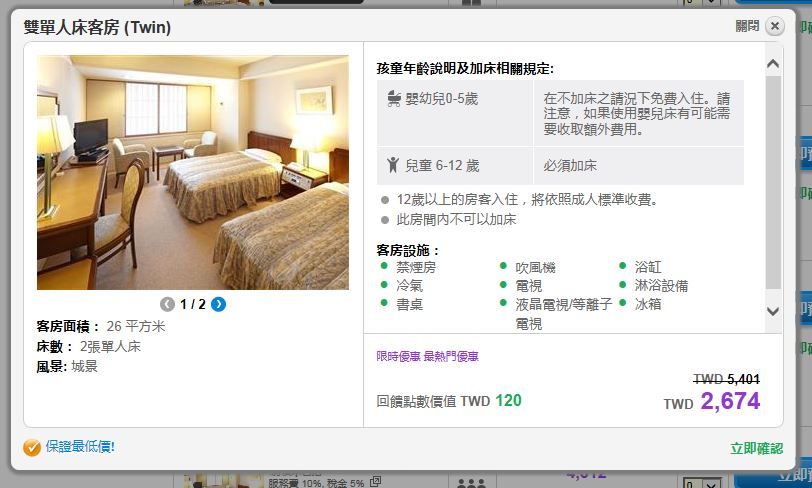The width and height of the screenshot is (812, 488).
Task: Click the scroll up arrow in details pane
Action: point(773,64)
